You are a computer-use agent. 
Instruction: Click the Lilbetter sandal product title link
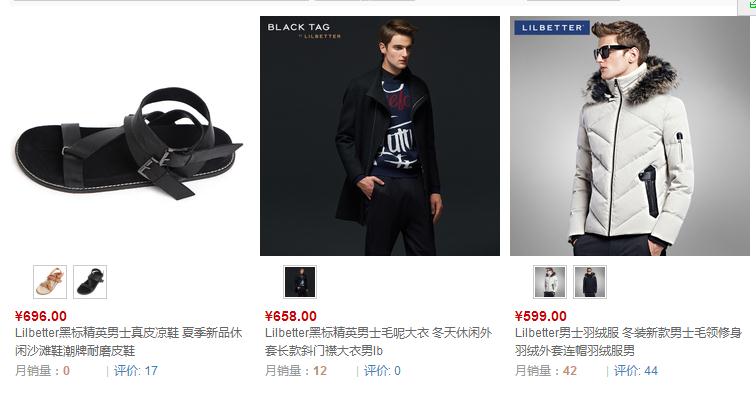[x=128, y=341]
